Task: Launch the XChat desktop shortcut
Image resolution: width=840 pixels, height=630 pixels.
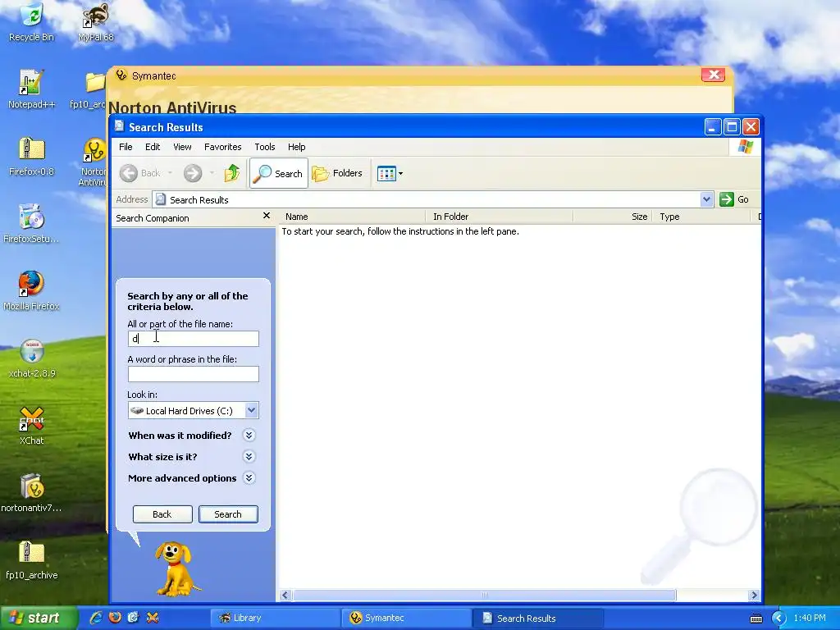Action: [32, 426]
